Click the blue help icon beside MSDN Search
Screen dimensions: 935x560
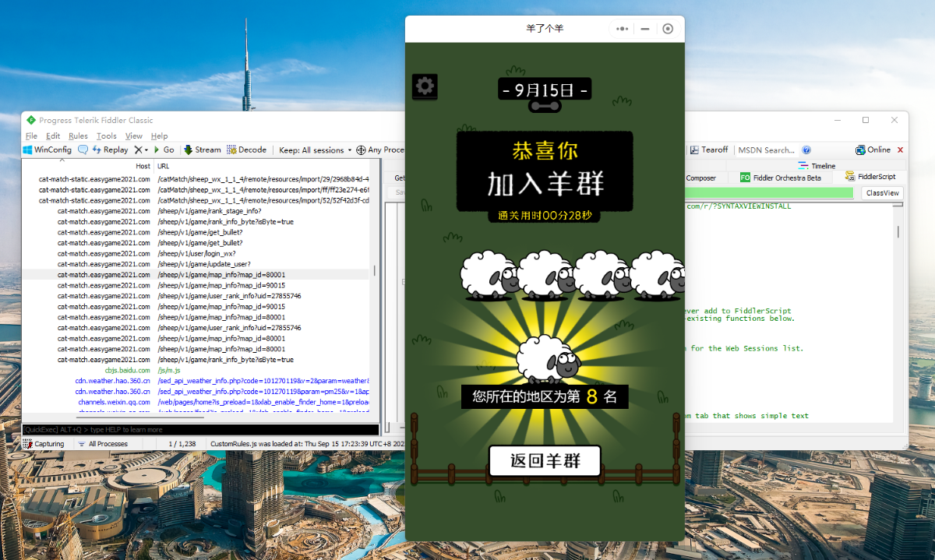806,150
